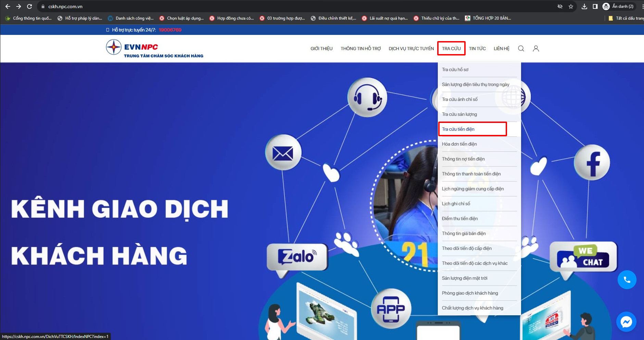Expand the DỊCH VỤ TRỰC TUYẾN menu
Screen dimensions: 644x340
click(411, 49)
